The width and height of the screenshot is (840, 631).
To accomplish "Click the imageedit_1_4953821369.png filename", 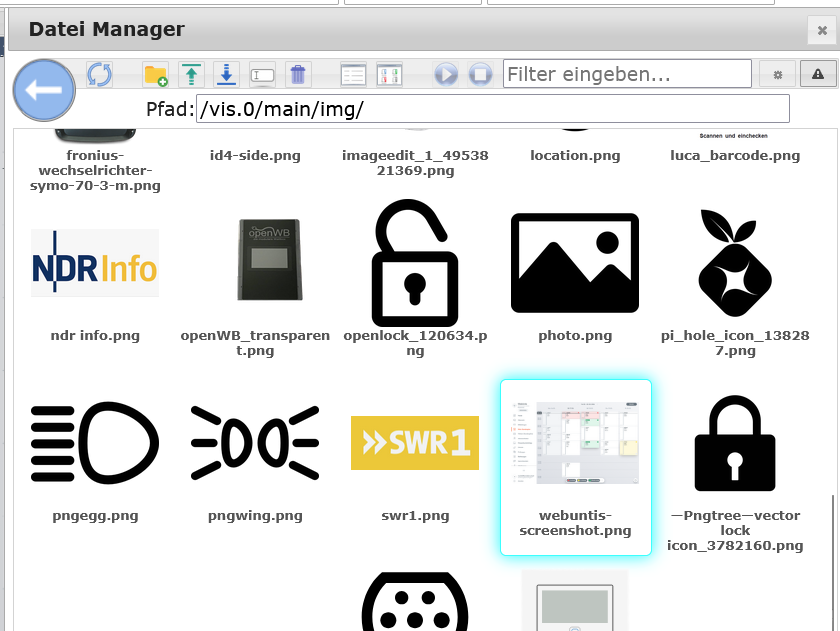I will pyautogui.click(x=415, y=163).
